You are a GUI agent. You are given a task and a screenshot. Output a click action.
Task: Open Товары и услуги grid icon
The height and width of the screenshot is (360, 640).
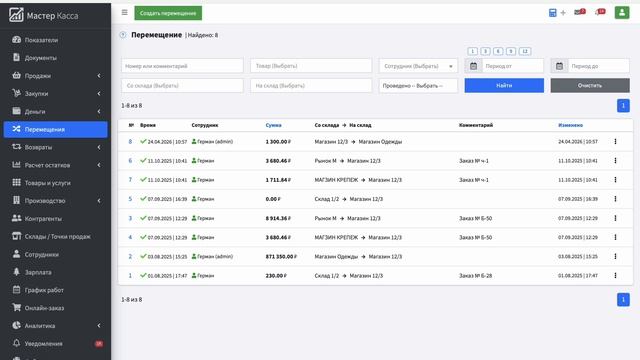pyautogui.click(x=16, y=182)
